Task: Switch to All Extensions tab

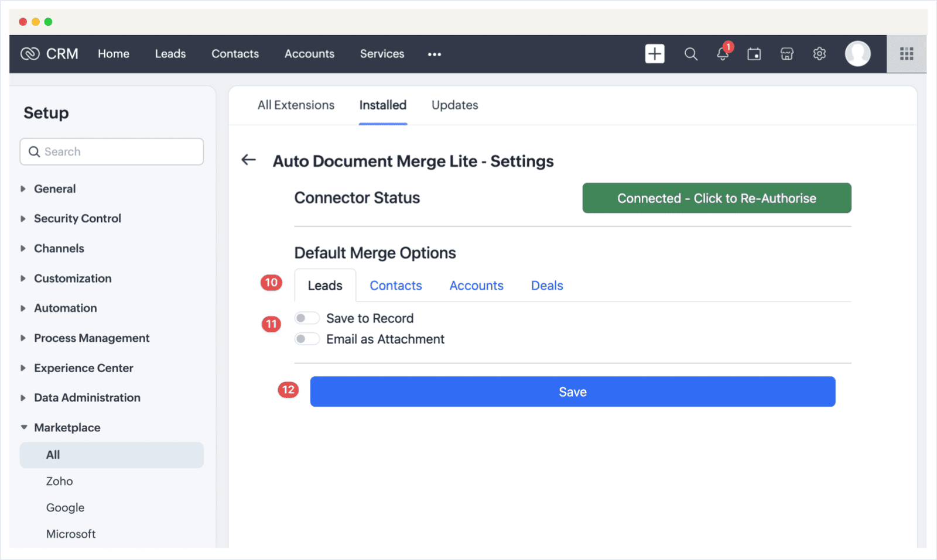Action: click(x=296, y=105)
